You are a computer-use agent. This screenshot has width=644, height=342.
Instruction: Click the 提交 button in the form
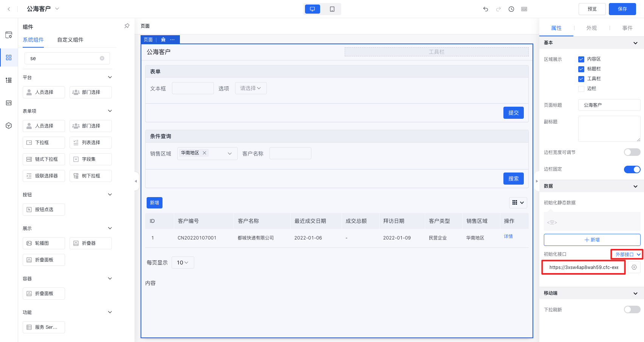tap(514, 113)
